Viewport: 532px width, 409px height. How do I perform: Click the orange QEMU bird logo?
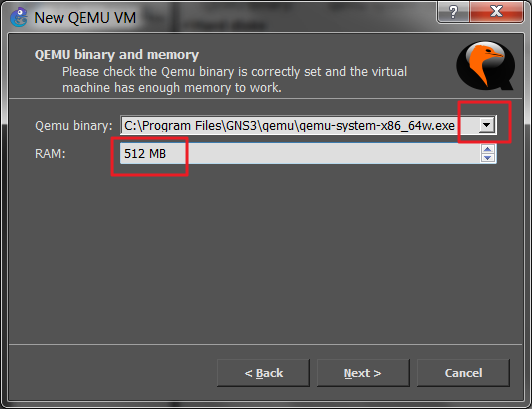(x=486, y=65)
